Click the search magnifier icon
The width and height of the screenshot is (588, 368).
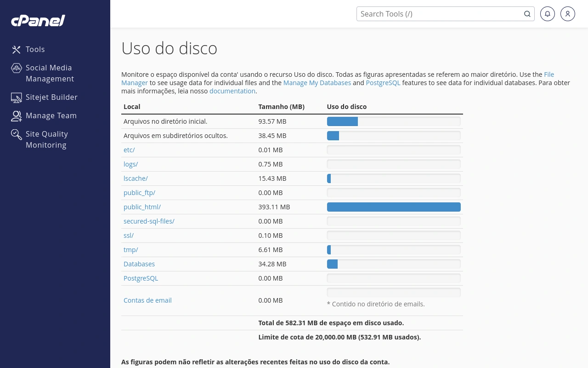point(527,14)
